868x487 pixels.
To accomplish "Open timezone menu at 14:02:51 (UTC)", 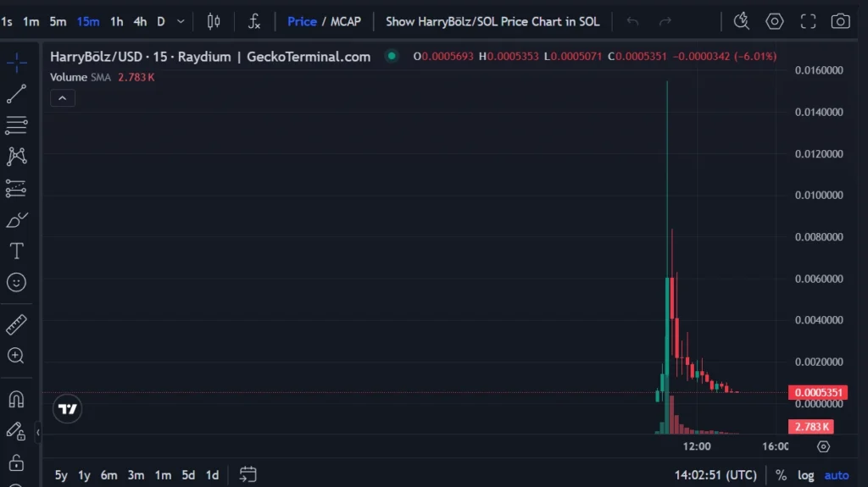I will pos(715,475).
